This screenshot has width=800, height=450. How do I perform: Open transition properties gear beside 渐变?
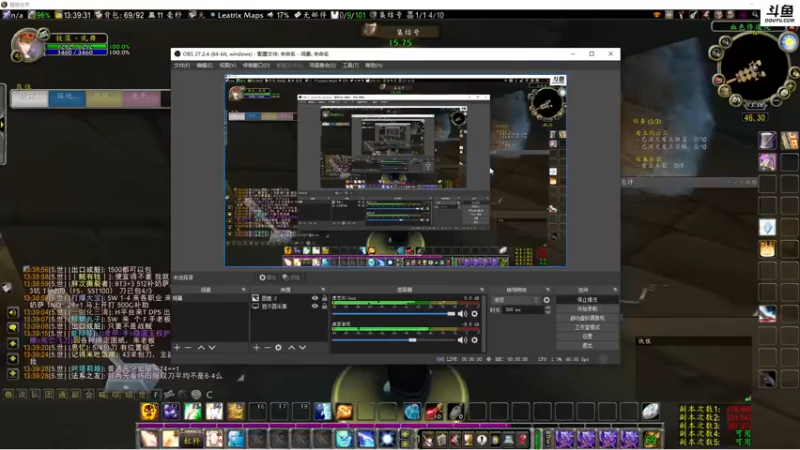tap(546, 300)
